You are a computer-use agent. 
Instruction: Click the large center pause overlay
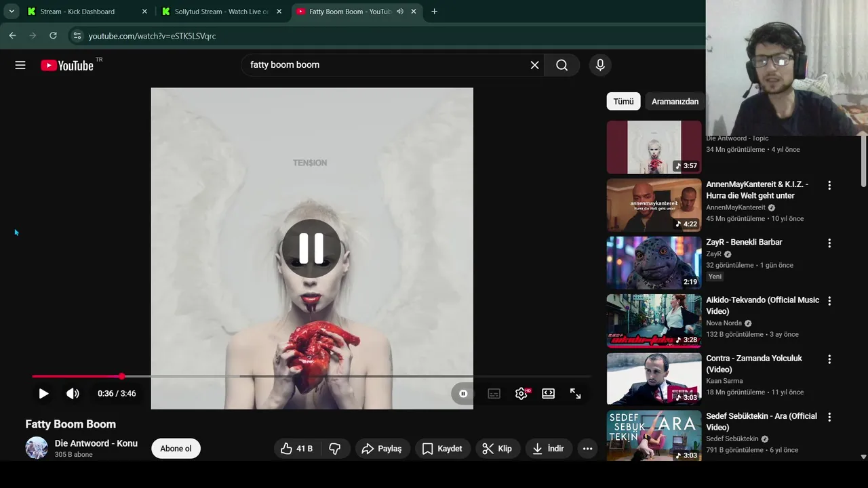point(311,248)
